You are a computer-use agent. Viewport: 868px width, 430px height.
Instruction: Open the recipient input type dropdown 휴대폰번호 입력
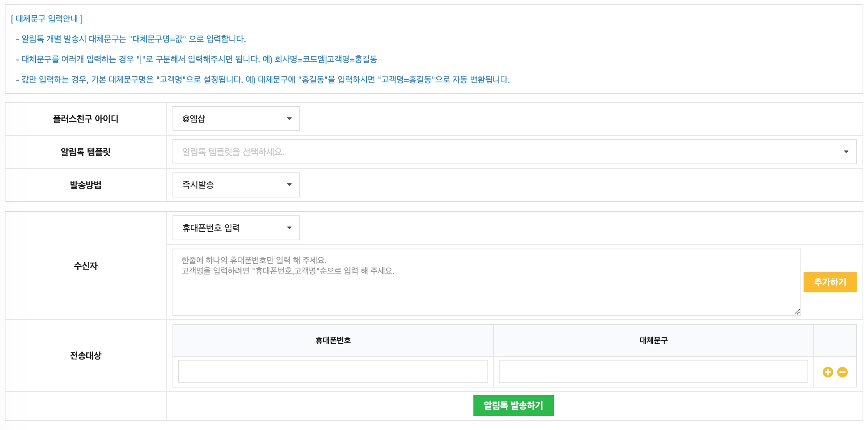pyautogui.click(x=236, y=228)
